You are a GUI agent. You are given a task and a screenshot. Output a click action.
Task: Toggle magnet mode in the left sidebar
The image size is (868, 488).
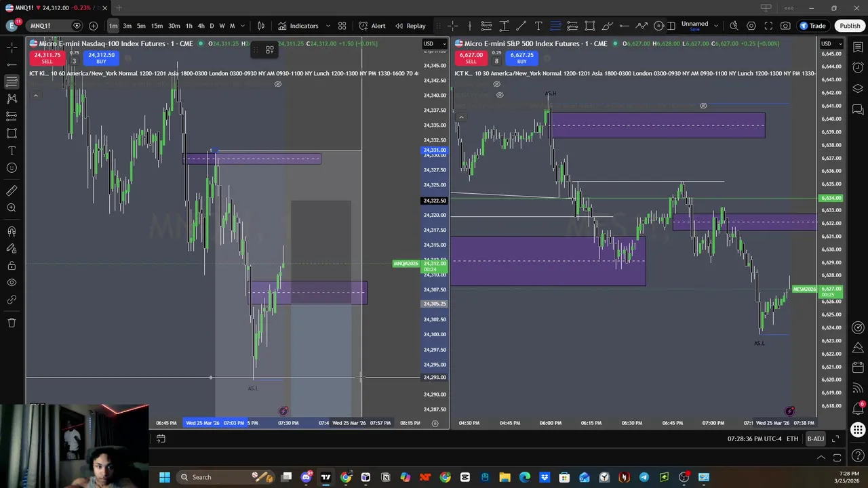12,231
